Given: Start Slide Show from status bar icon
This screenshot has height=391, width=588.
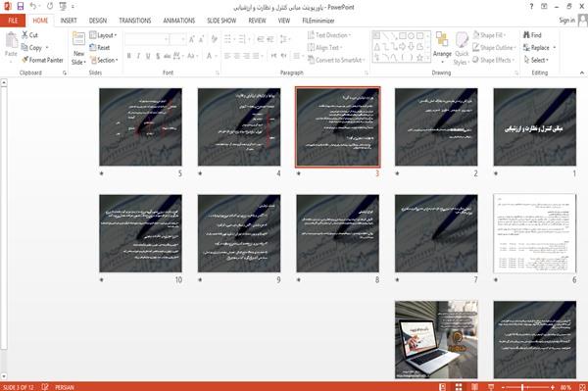Looking at the screenshot, I should (x=491, y=387).
